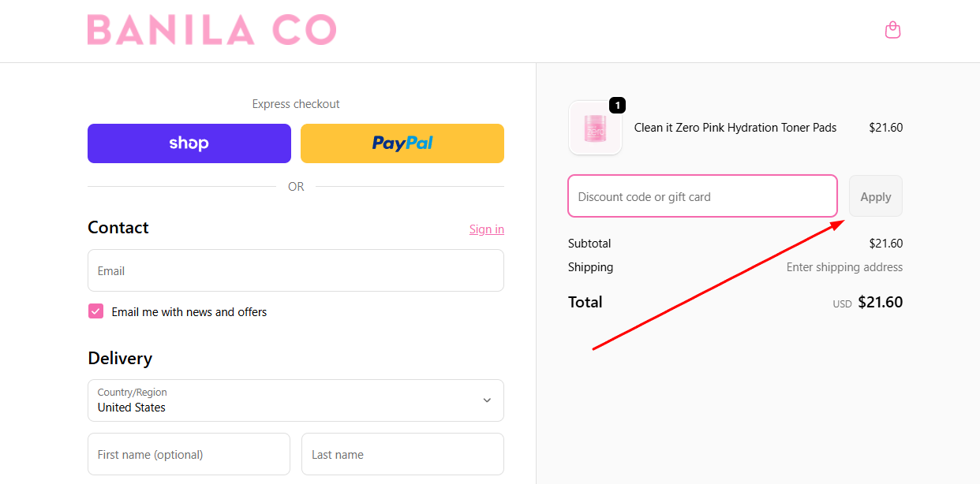Click the Apply discount button
This screenshot has height=484, width=980.
(x=875, y=195)
